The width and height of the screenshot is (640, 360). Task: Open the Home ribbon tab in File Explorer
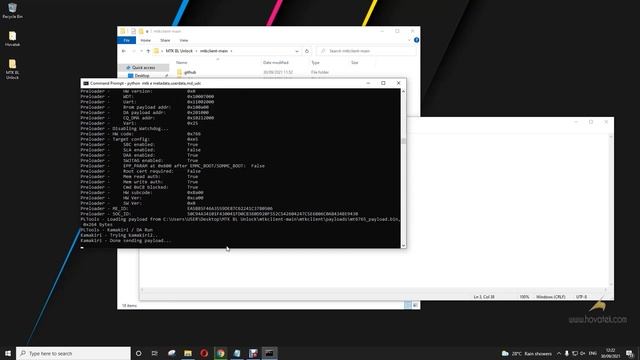point(145,40)
